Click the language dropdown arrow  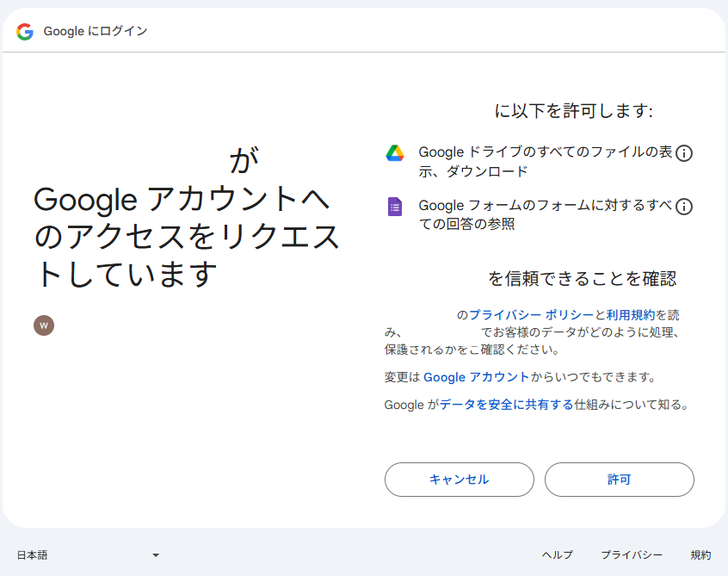[156, 555]
